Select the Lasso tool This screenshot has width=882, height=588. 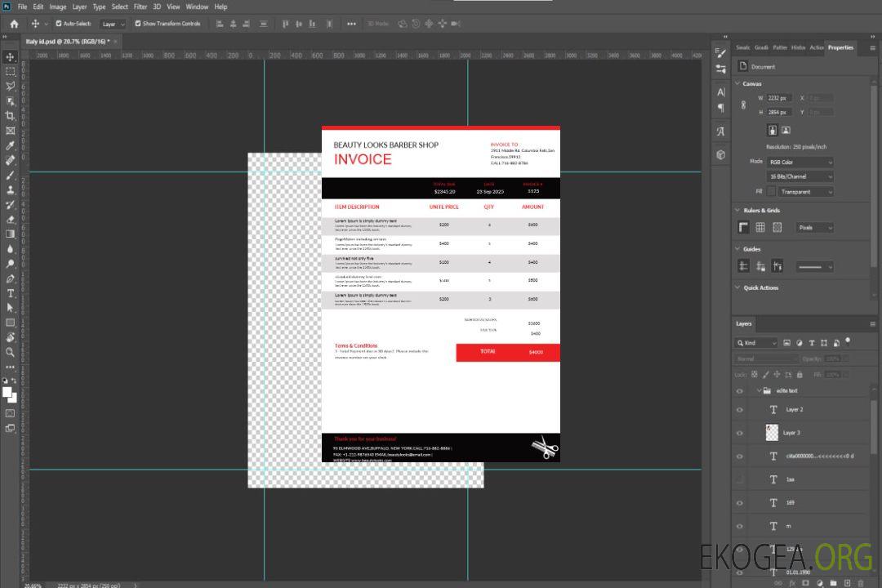click(x=10, y=86)
